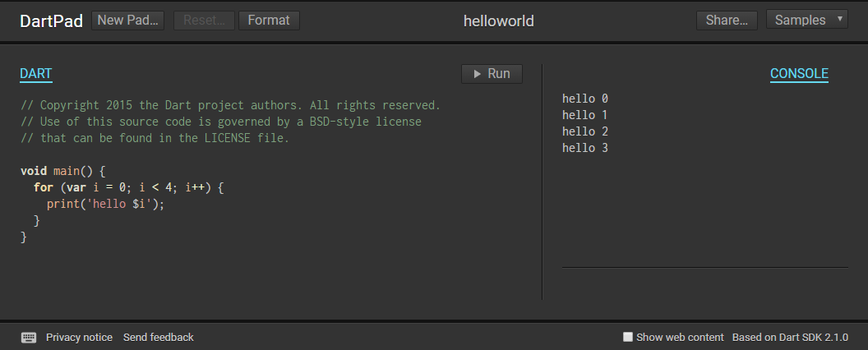Toggle the Show web content checkbox

(x=628, y=337)
